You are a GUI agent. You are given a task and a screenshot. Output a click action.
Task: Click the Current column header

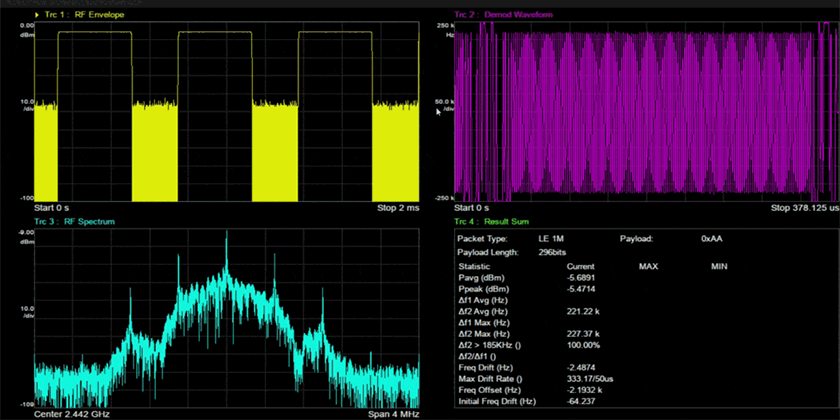coord(581,267)
